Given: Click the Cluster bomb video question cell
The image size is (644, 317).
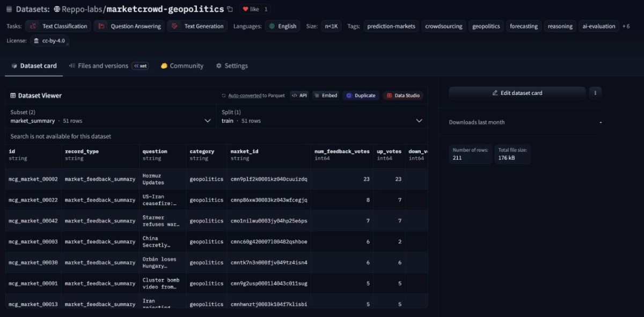Looking at the screenshot, I should 163,284.
